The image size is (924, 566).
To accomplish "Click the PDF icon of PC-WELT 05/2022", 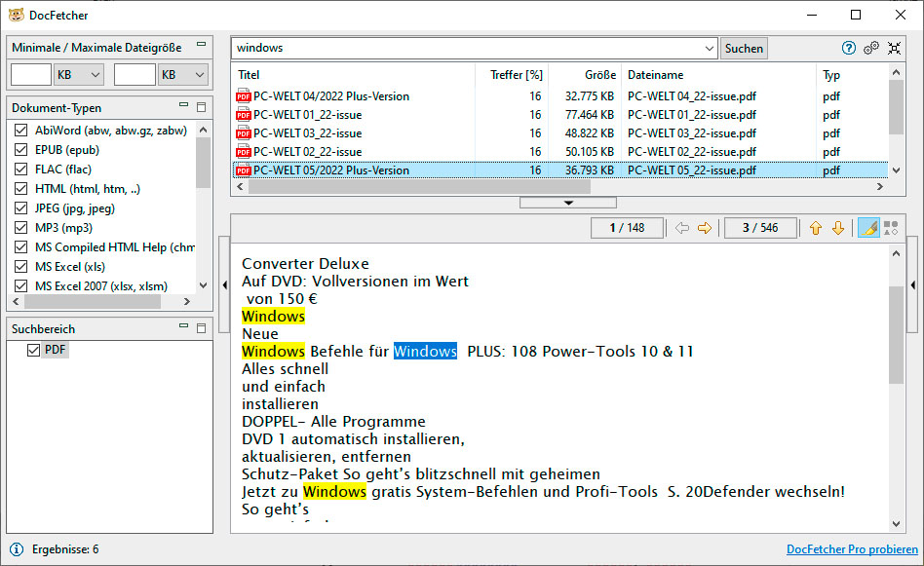I will click(244, 170).
